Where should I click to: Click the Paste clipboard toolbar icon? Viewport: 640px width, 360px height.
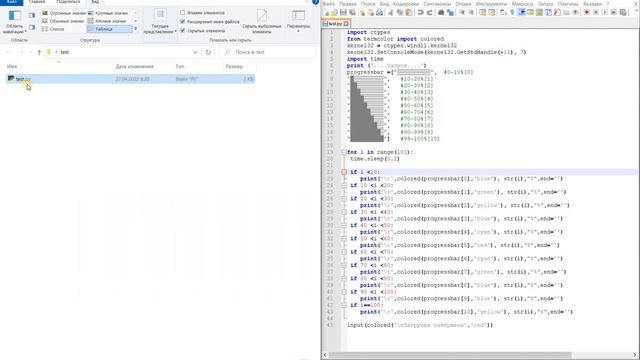pos(409,12)
